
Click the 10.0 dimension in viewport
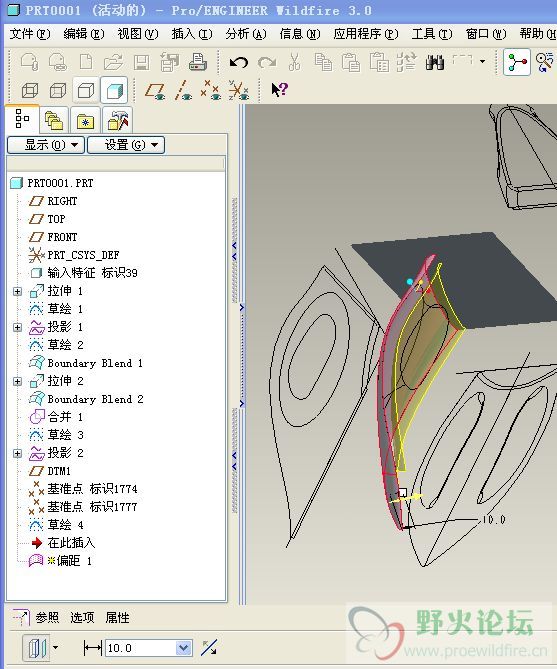tap(494, 520)
